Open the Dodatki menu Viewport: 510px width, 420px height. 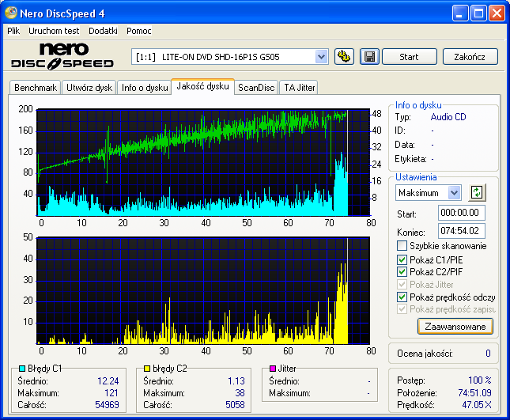[x=103, y=31]
